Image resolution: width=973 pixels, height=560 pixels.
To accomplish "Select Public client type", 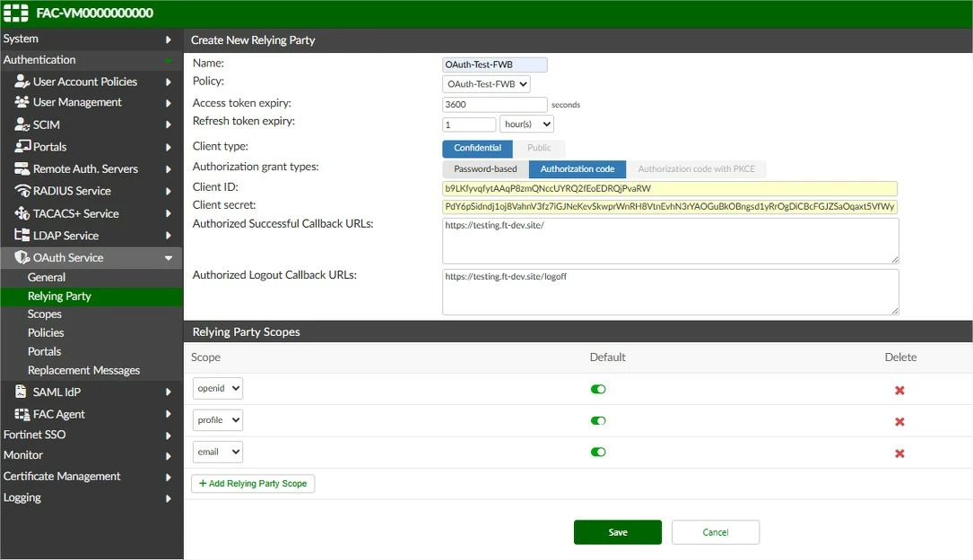I will 539,148.
